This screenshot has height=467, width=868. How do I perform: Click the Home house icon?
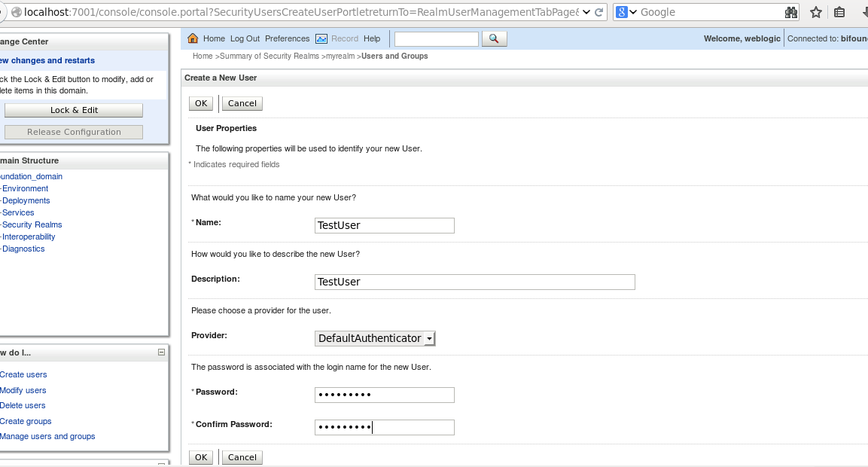pos(193,38)
